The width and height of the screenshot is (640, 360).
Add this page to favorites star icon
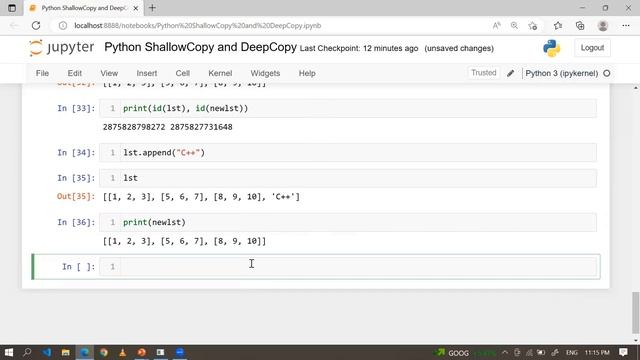tap(532, 25)
